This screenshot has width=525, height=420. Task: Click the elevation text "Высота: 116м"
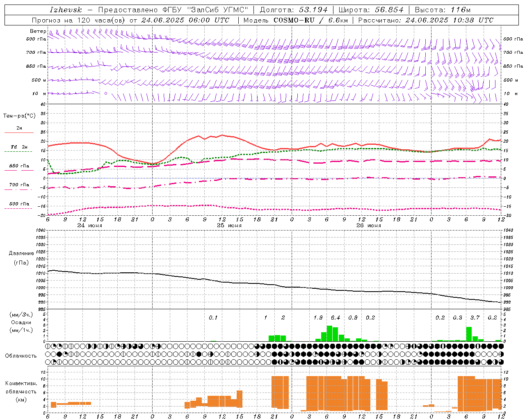(443, 10)
